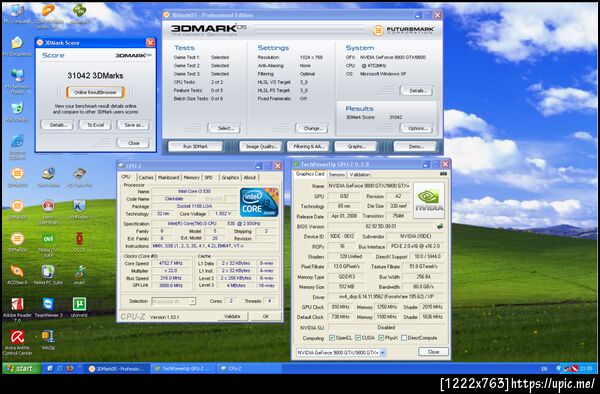
Task: Click Save as... in 3DMark Score window
Action: point(134,125)
